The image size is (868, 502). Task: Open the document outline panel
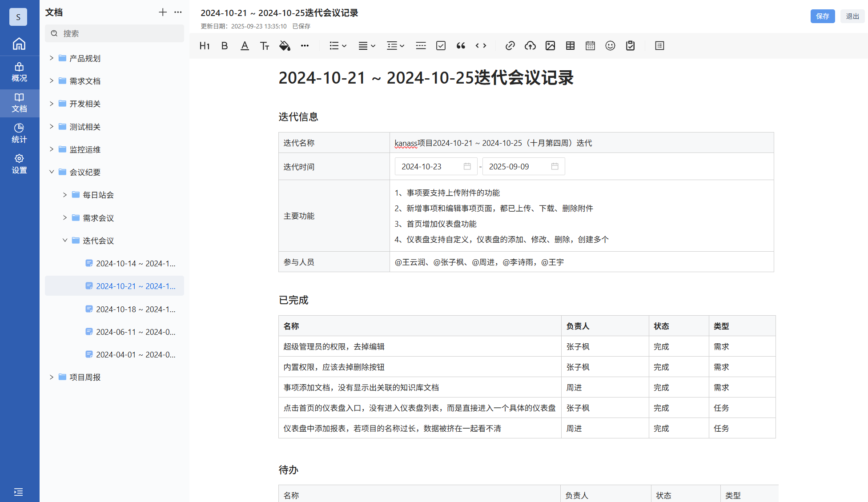(x=659, y=45)
